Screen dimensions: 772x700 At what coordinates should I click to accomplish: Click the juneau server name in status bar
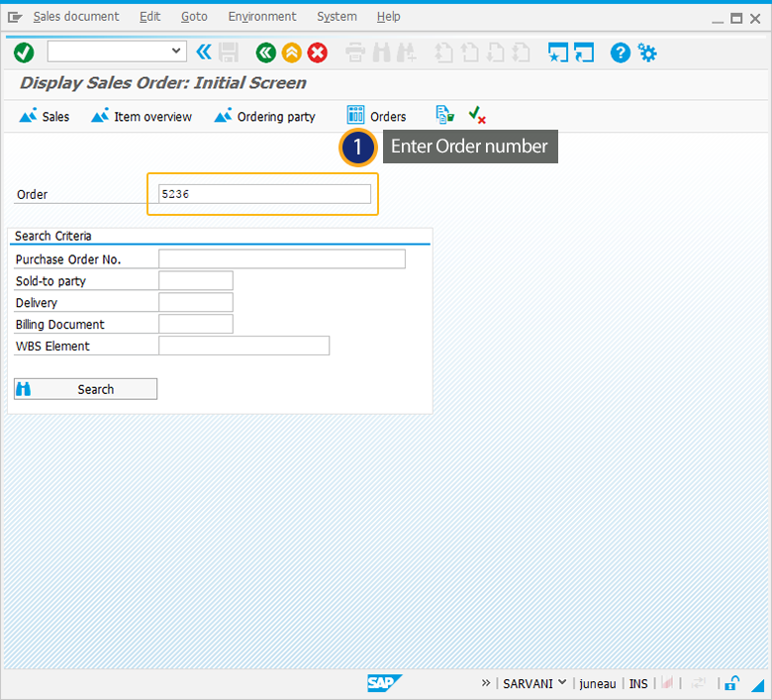(597, 684)
